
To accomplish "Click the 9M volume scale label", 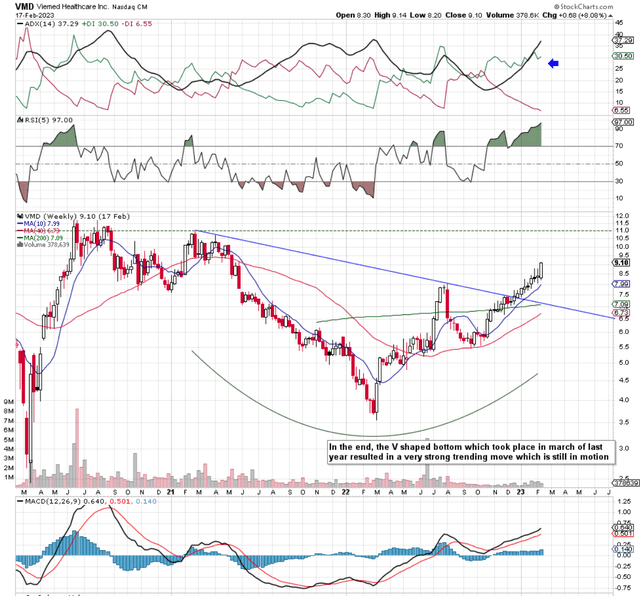I will (x=9, y=402).
